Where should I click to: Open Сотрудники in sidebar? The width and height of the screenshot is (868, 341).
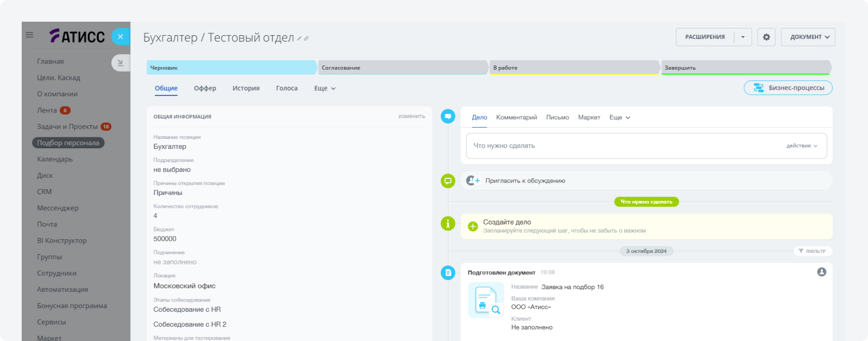56,273
